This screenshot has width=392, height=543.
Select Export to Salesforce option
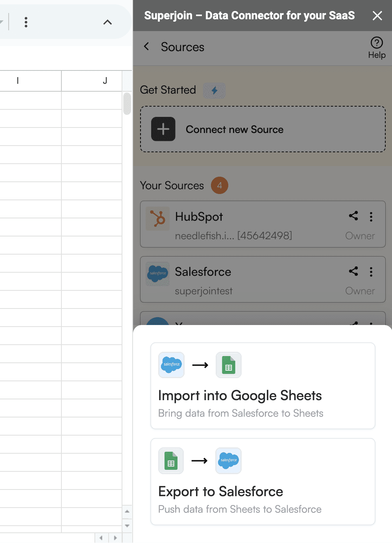point(263,482)
